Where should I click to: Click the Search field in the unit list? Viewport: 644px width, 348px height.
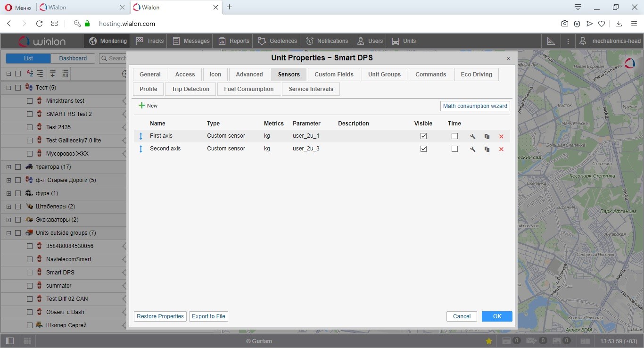click(x=113, y=58)
